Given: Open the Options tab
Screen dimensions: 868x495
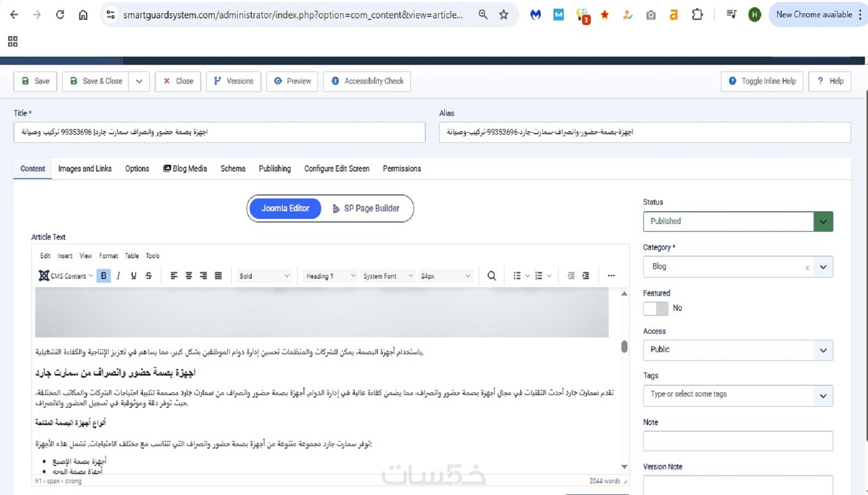Looking at the screenshot, I should [137, 168].
